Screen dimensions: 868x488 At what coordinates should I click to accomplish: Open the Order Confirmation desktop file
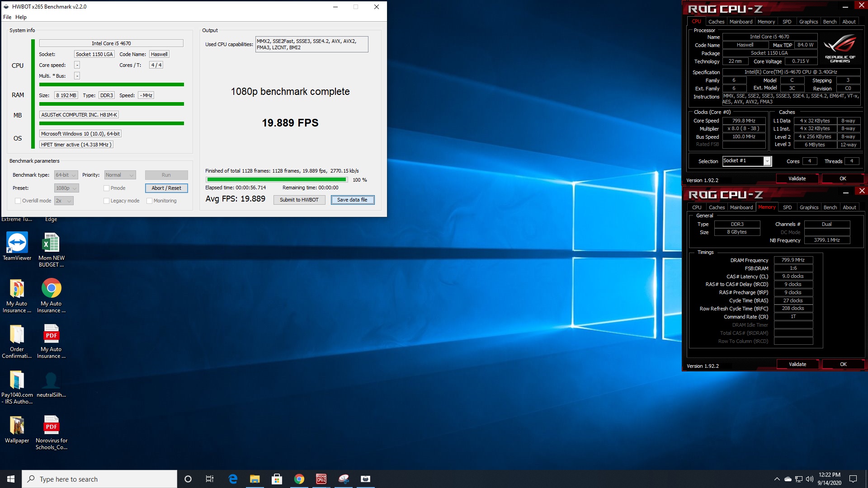click(x=17, y=341)
